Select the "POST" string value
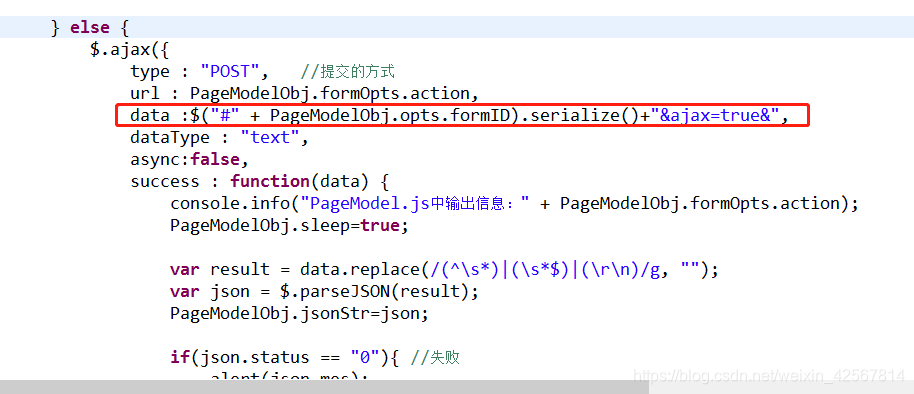The width and height of the screenshot is (914, 394). coord(230,72)
